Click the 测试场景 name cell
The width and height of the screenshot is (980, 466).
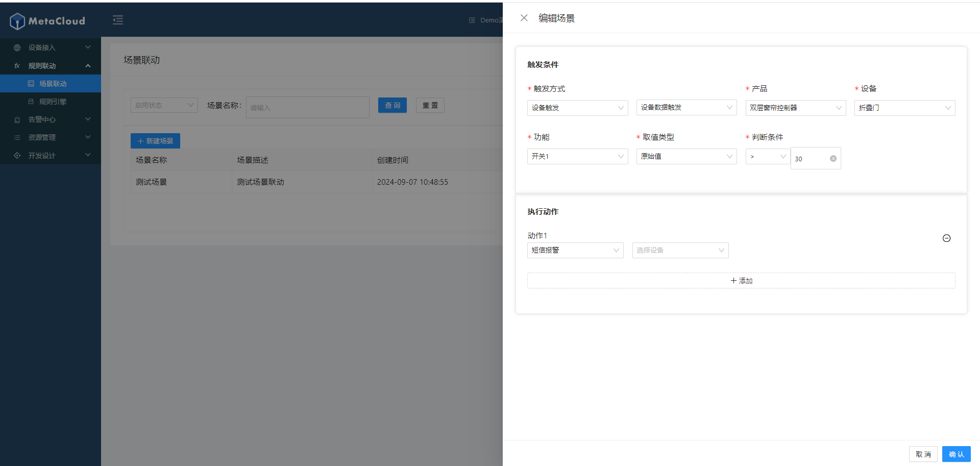181,182
